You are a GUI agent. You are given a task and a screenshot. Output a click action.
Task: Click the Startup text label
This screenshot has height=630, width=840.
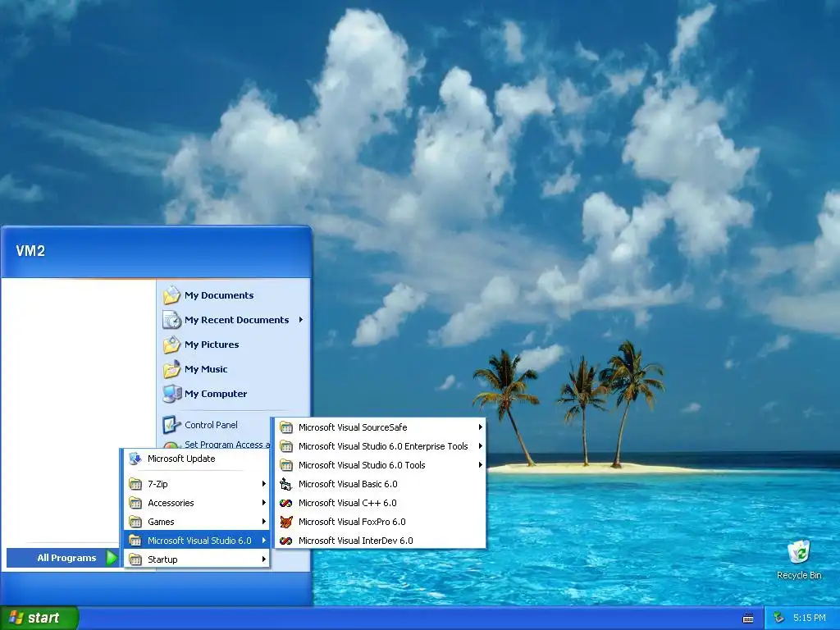tap(162, 559)
